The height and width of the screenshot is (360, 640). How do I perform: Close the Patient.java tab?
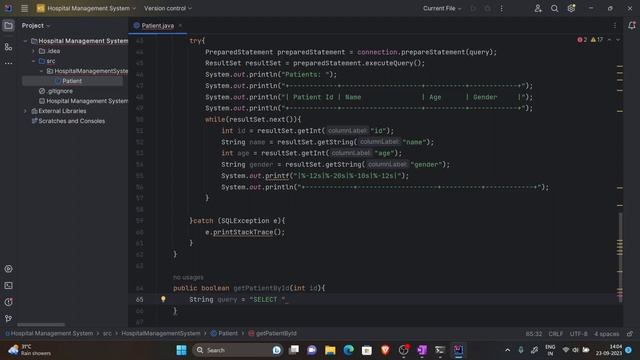click(x=180, y=25)
